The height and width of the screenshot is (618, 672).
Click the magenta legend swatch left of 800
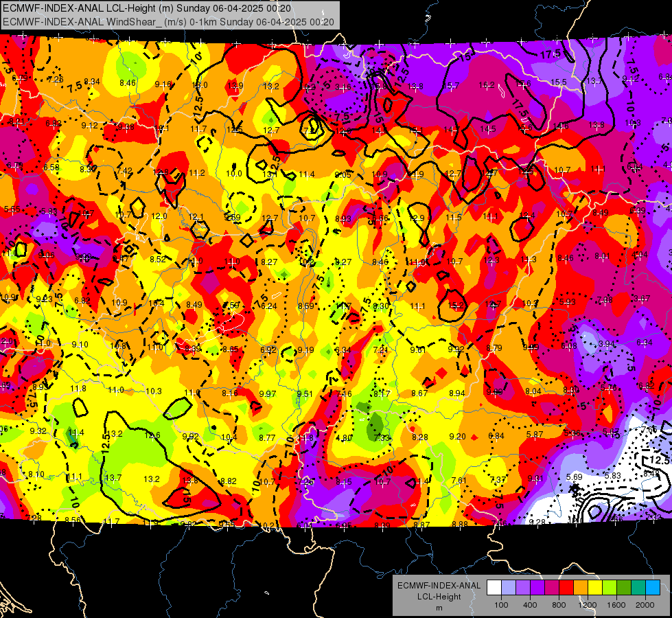552,587
